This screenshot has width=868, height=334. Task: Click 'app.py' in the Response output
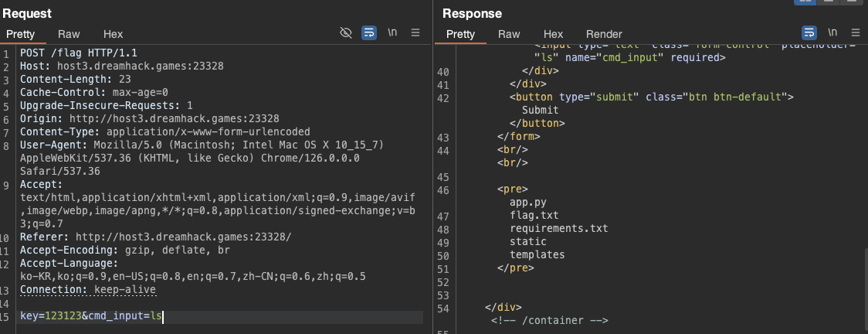pyautogui.click(x=528, y=202)
